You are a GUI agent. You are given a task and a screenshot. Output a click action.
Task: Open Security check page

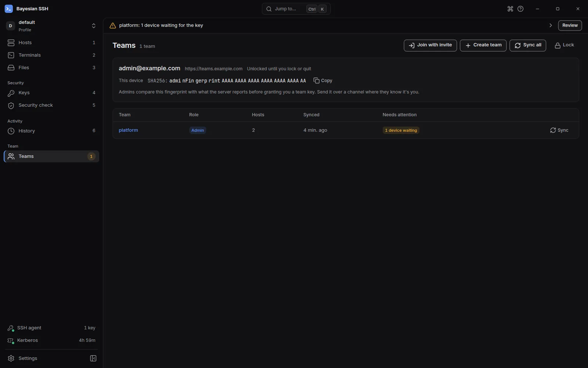[51, 105]
